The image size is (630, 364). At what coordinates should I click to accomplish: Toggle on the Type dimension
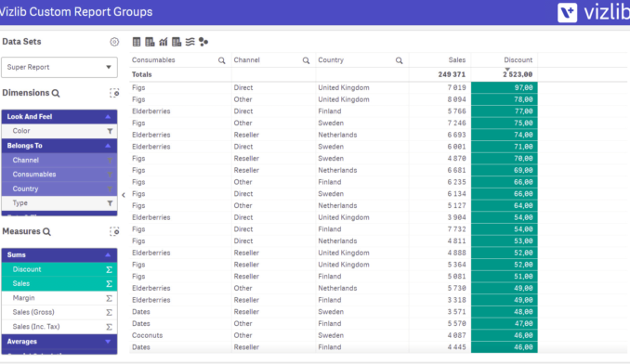59,203
